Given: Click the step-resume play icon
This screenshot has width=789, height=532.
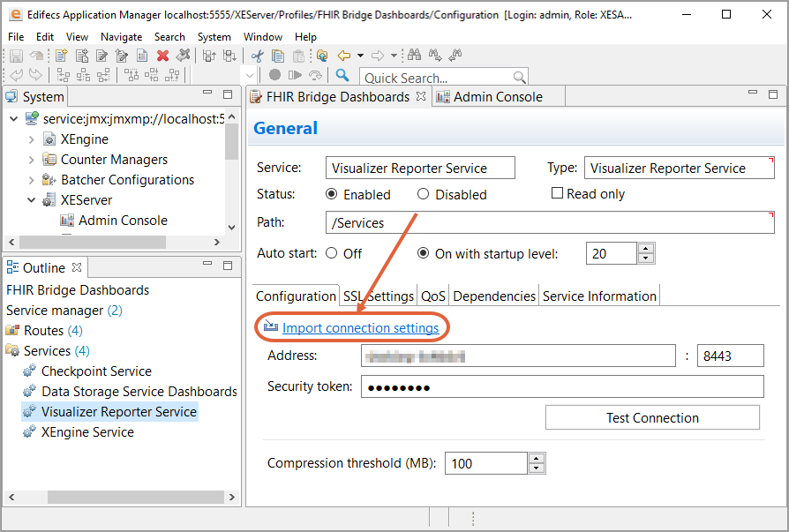Looking at the screenshot, I should pos(295,75).
